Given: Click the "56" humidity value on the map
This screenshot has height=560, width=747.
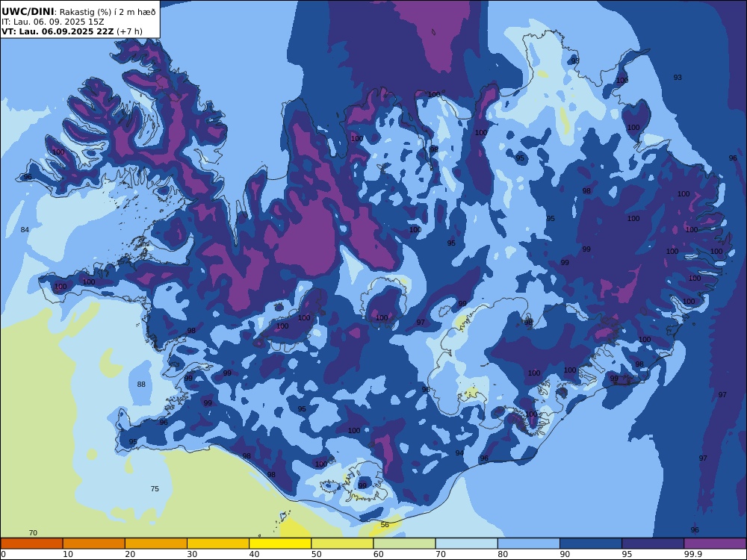Looking at the screenshot, I should click(x=385, y=524).
